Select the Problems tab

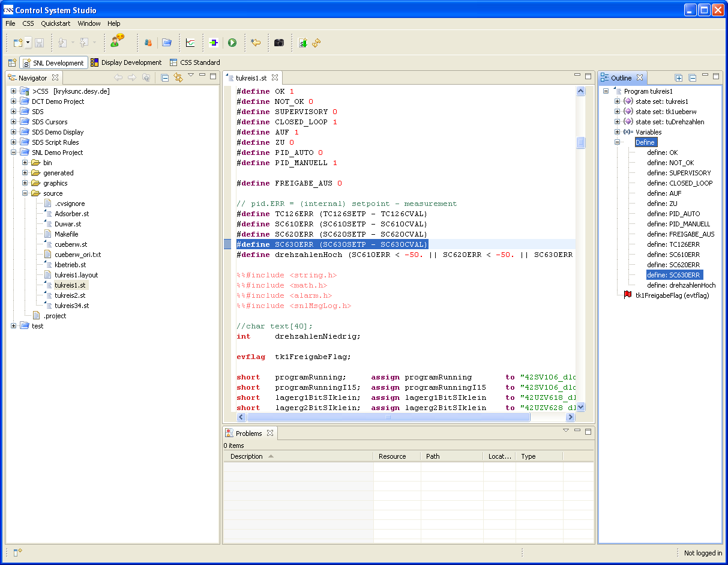click(x=248, y=433)
